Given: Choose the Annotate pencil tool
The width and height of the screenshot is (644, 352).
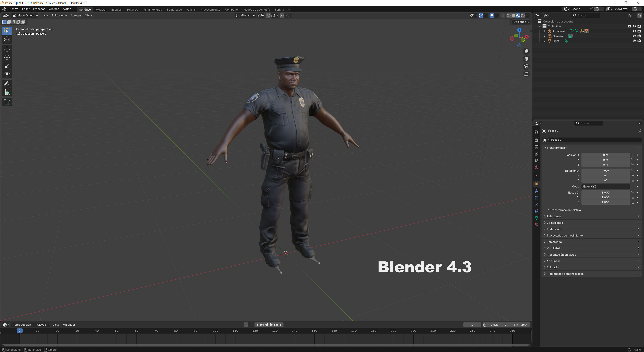Looking at the screenshot, I should pyautogui.click(x=7, y=84).
